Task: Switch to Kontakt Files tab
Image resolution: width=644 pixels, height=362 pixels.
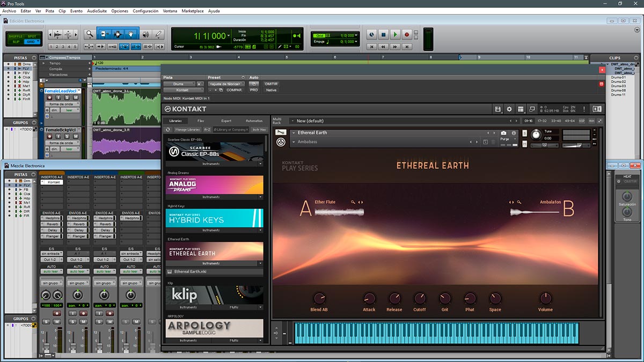Action: 201,121
